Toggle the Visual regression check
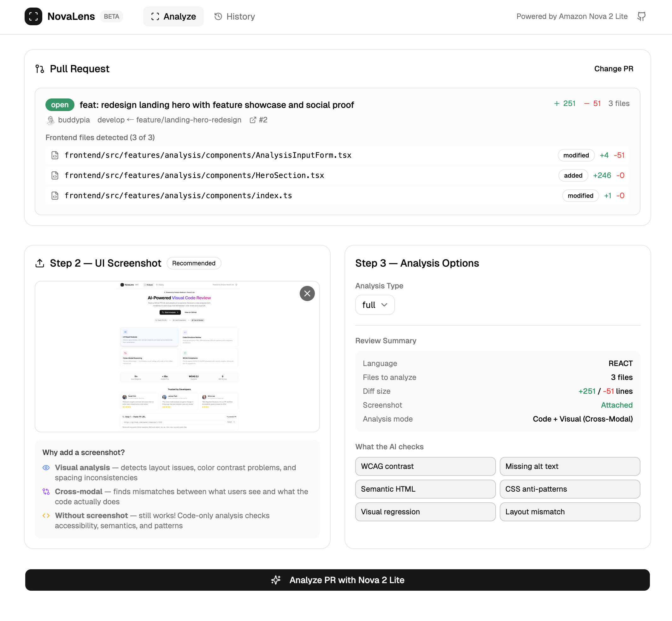 [425, 512]
